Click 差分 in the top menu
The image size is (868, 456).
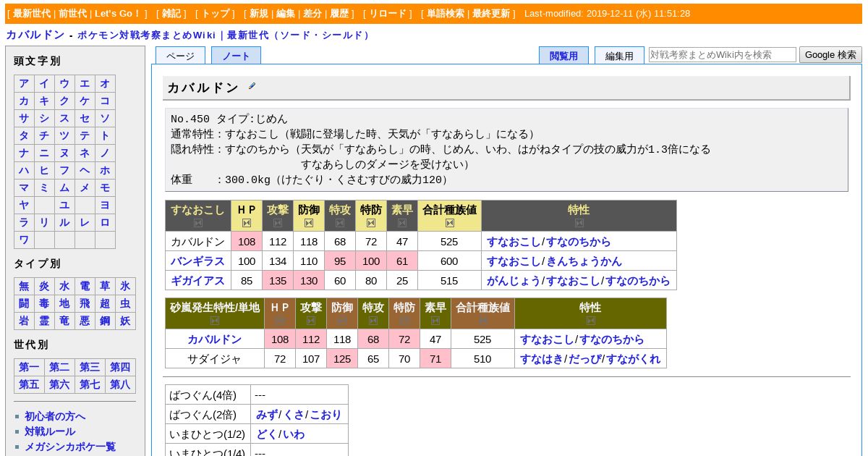[312, 14]
